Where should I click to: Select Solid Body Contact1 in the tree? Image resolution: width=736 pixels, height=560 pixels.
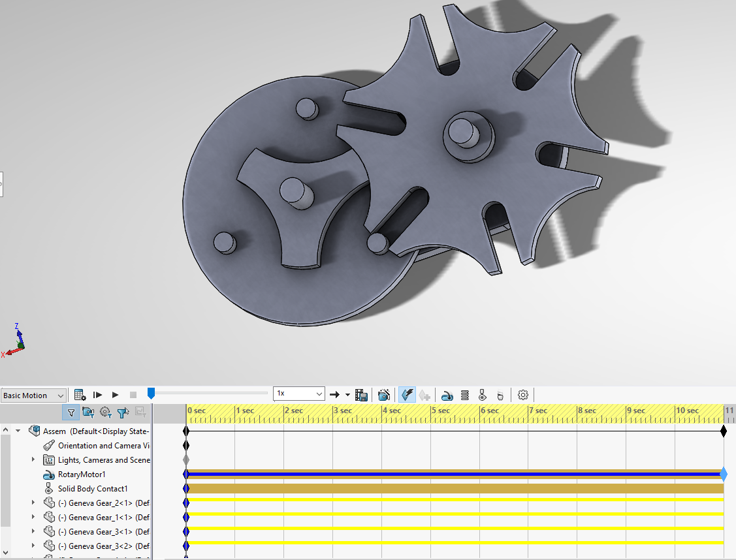92,489
